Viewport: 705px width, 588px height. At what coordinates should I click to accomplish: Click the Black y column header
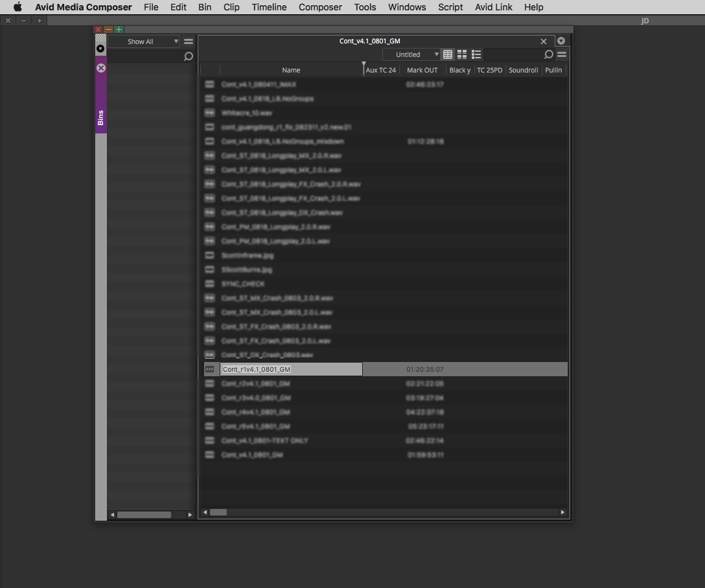460,70
